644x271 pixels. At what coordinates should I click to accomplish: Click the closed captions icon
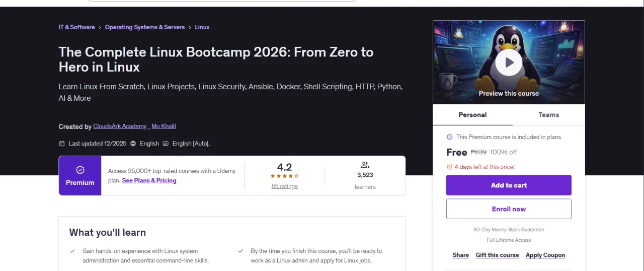(165, 144)
